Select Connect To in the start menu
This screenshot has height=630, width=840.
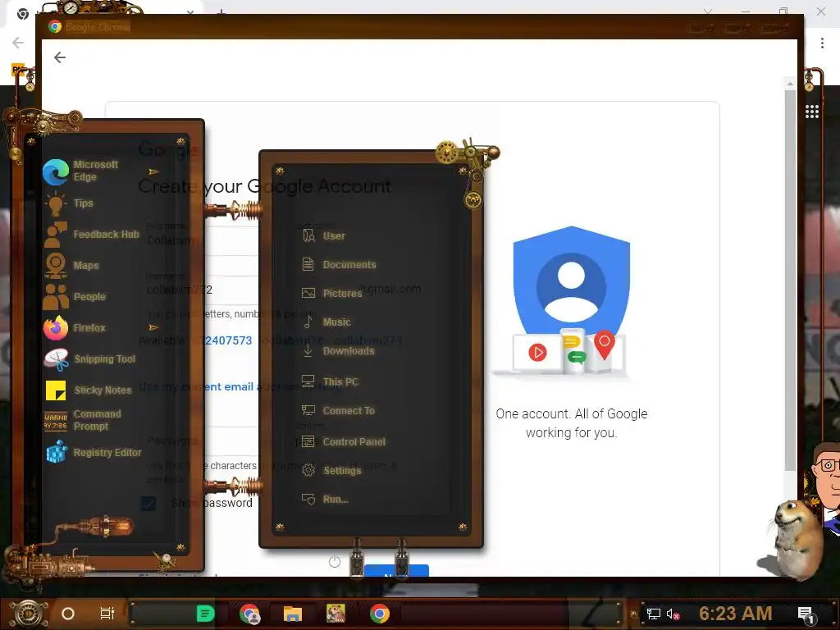pyautogui.click(x=338, y=410)
